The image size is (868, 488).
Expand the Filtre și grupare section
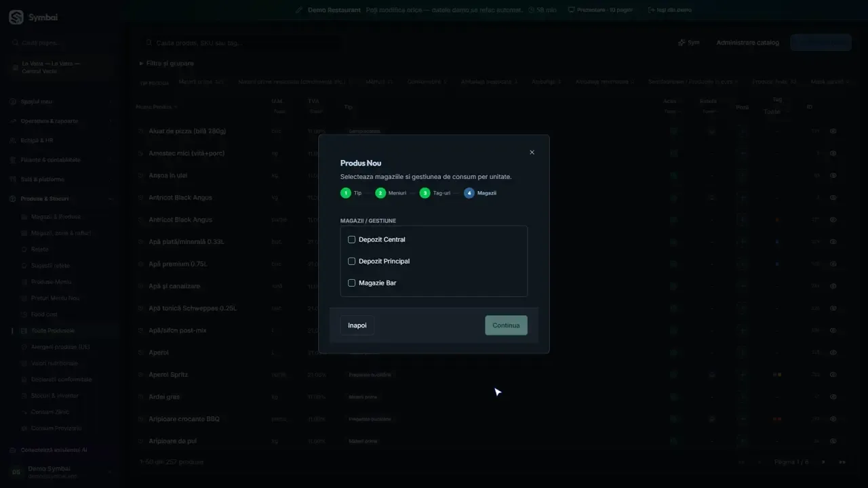tap(167, 63)
